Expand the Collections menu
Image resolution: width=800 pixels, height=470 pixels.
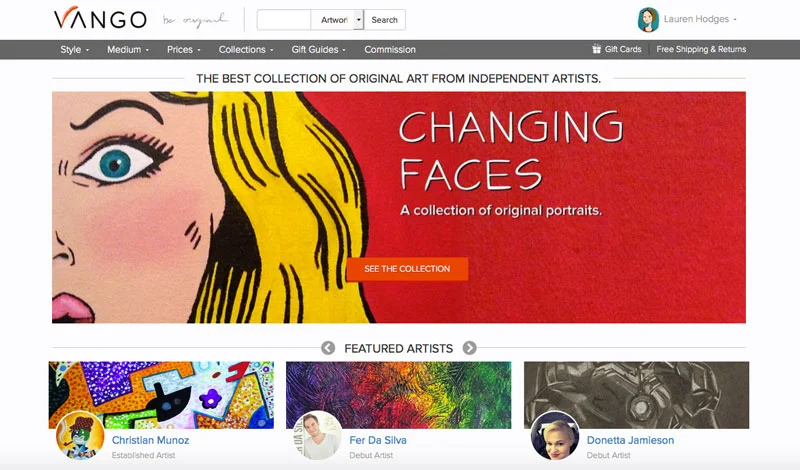coord(246,50)
